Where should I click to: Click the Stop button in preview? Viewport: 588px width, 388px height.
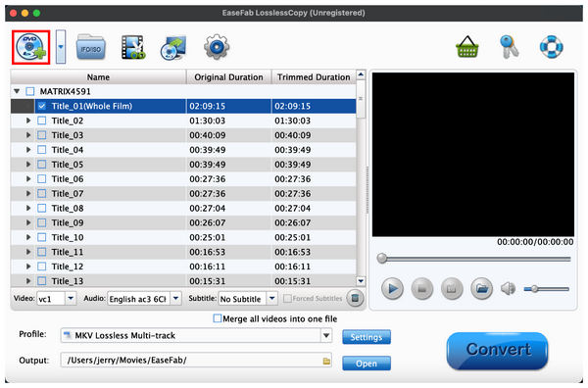pyautogui.click(x=422, y=289)
